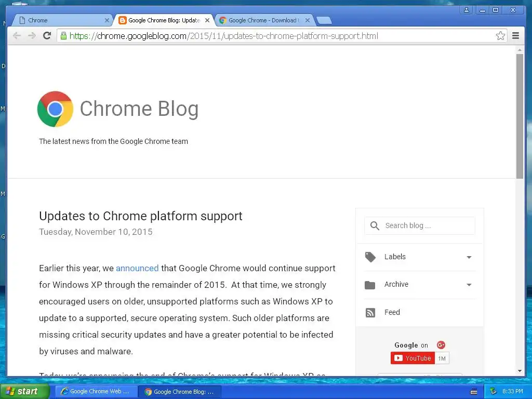Switch to the Google Chrome Blog tab

(x=164, y=20)
